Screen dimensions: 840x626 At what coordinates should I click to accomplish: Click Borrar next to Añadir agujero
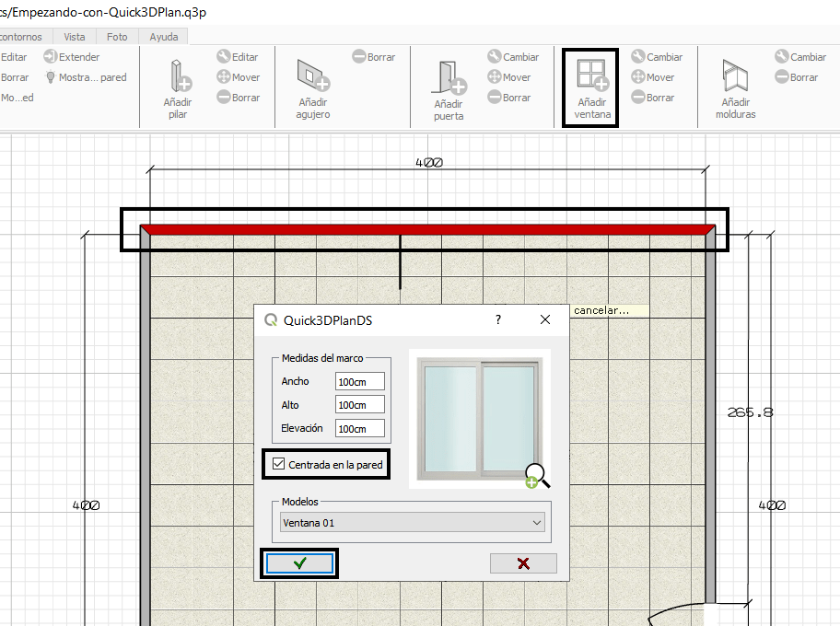tap(374, 57)
